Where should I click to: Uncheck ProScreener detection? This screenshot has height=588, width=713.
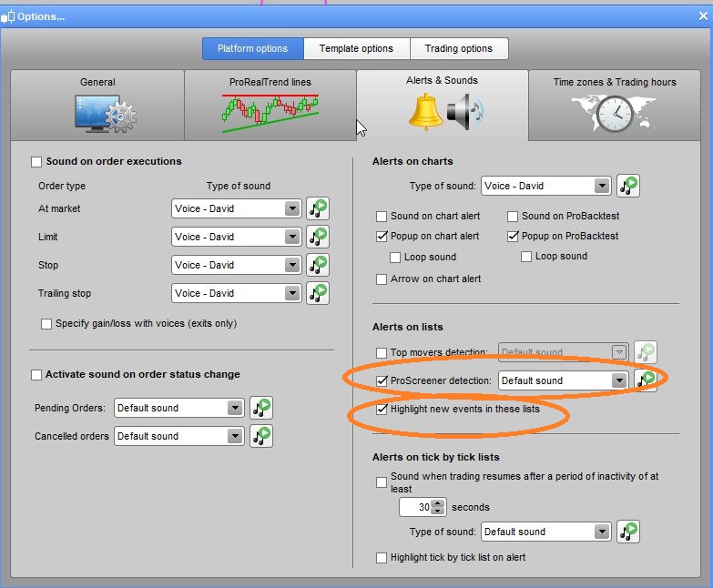coord(382,380)
